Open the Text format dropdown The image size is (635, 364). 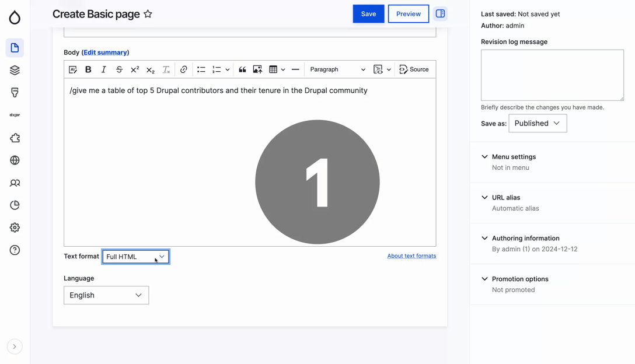click(135, 257)
